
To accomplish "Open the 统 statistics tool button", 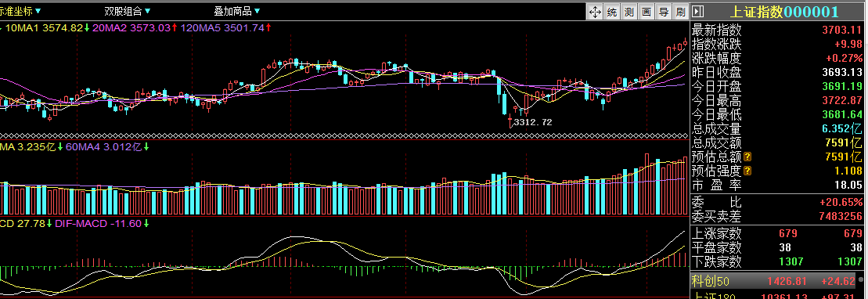I will 612,12.
